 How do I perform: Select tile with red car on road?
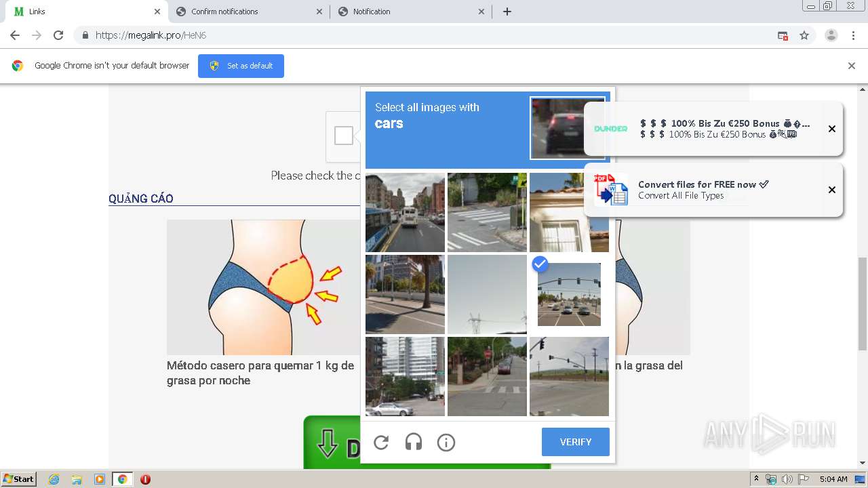click(x=487, y=376)
